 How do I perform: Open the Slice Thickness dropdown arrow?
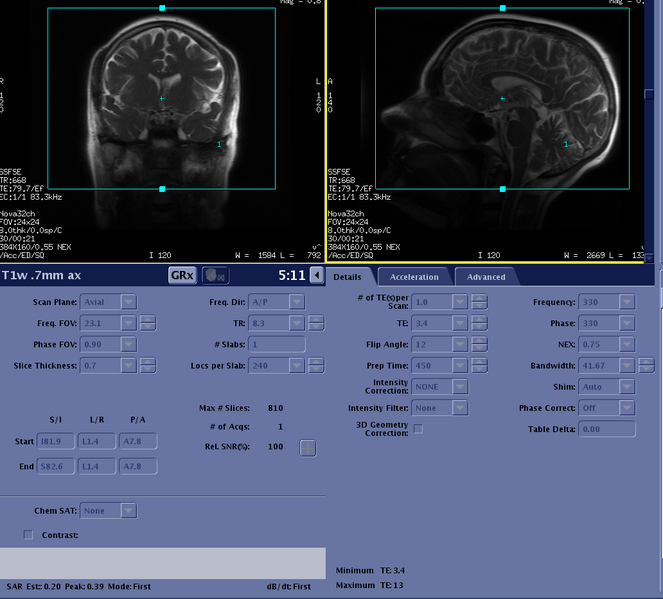[x=129, y=365]
